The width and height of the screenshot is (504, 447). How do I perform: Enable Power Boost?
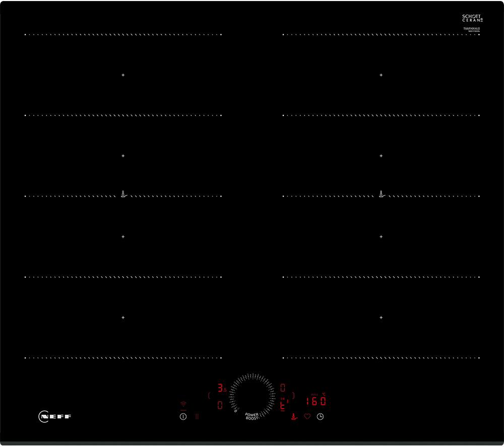[x=251, y=415]
